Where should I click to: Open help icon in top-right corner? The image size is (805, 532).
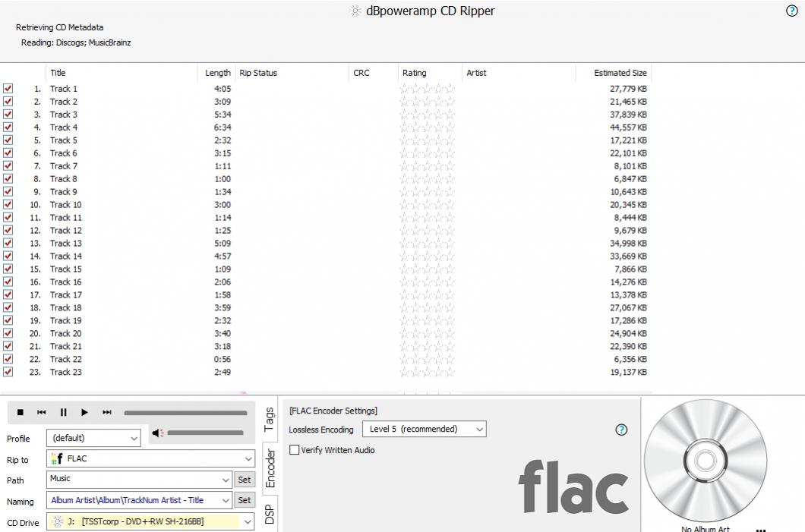pyautogui.click(x=793, y=11)
